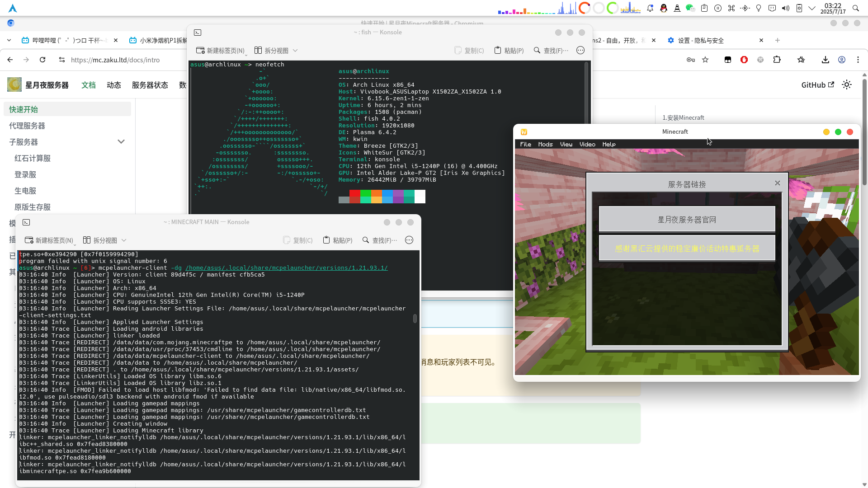
Task: Open the QQ penguin tray icon
Action: 664,8
